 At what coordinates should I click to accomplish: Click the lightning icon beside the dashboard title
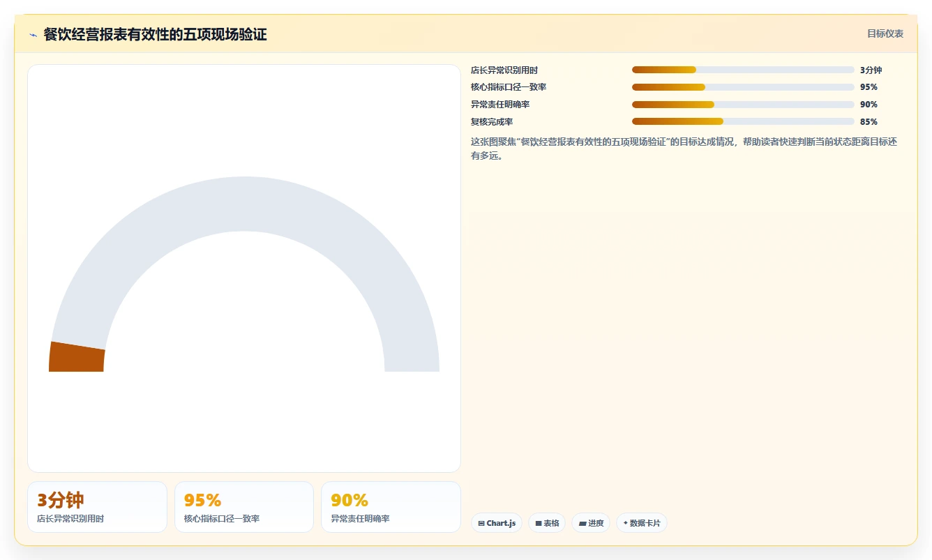pos(33,35)
